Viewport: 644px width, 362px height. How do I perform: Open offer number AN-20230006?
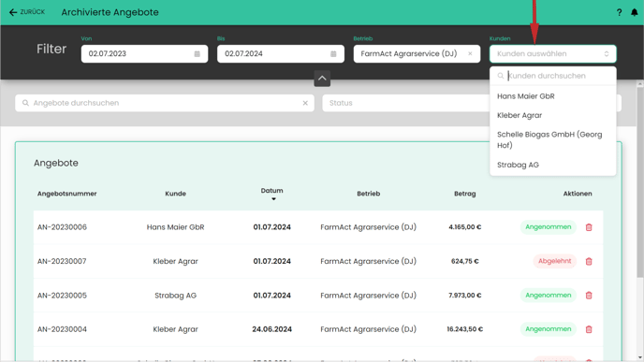tap(62, 227)
